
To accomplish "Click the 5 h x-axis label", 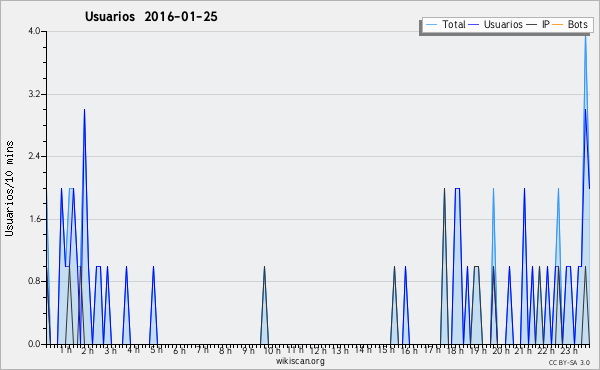I will 156,350.
